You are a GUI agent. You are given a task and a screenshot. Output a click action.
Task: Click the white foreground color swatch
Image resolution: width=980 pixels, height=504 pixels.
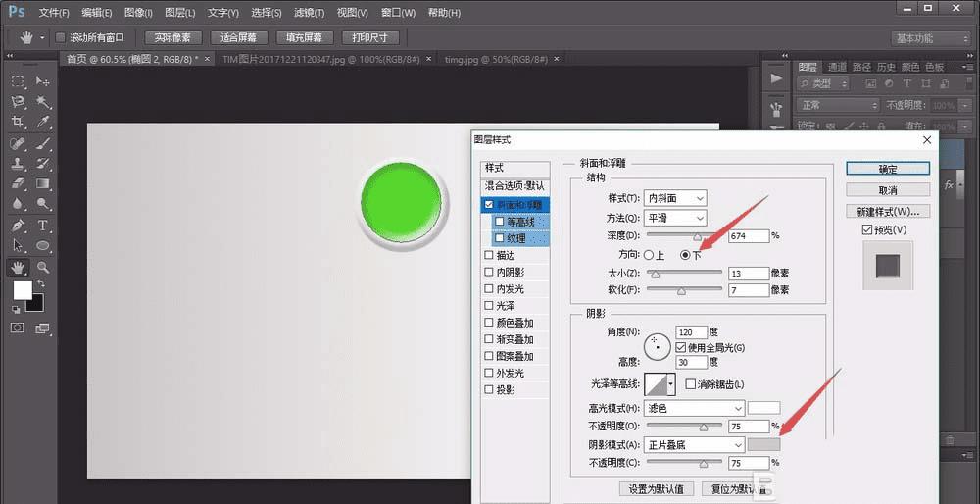23,289
